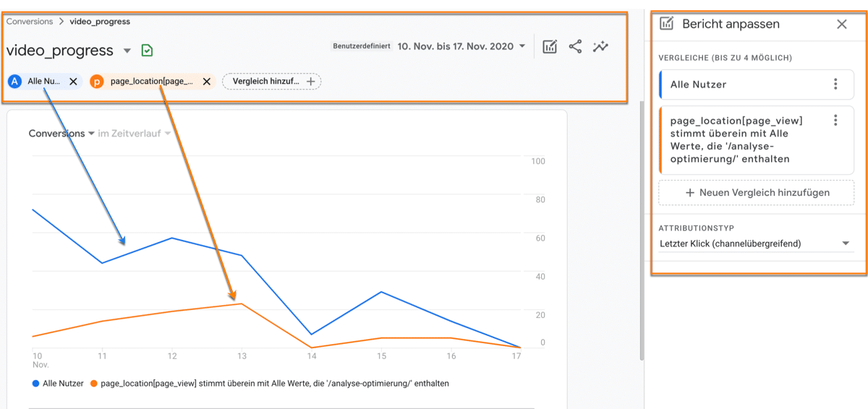Go to Conversions breadcrumb
Image resolution: width=868 pixels, height=409 pixels.
pos(30,22)
